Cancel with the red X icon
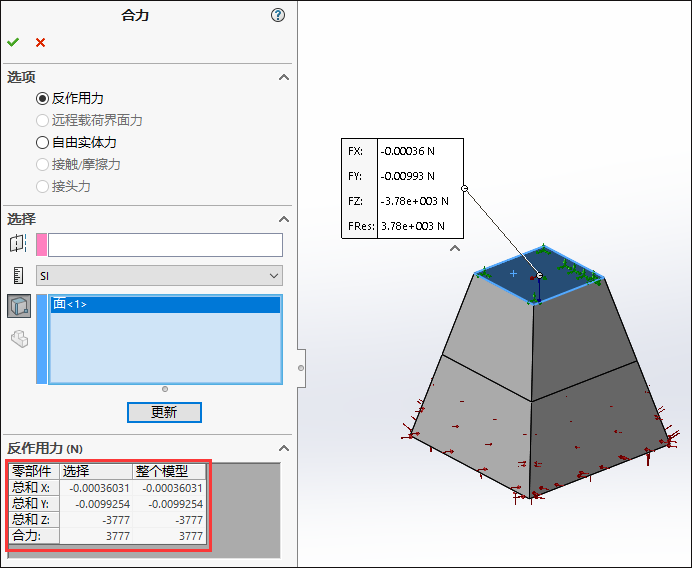The width and height of the screenshot is (692, 568). click(x=41, y=42)
